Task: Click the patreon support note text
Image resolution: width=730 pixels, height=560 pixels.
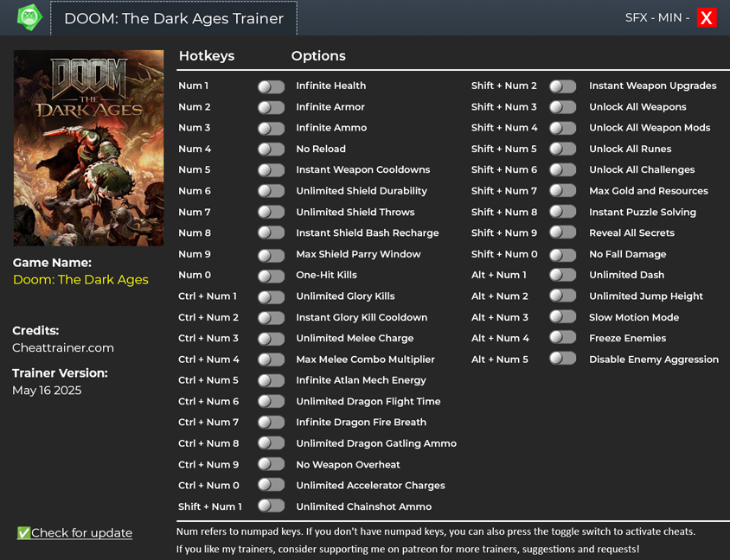Action: tap(407, 550)
